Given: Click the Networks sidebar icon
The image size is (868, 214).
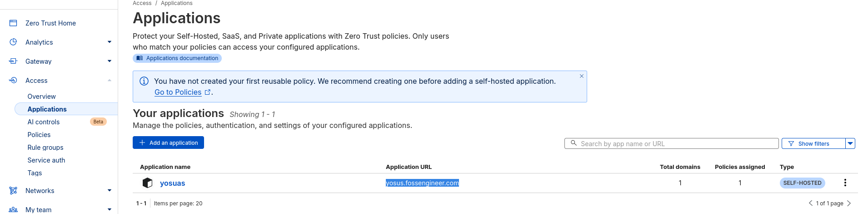Looking at the screenshot, I should [13, 190].
